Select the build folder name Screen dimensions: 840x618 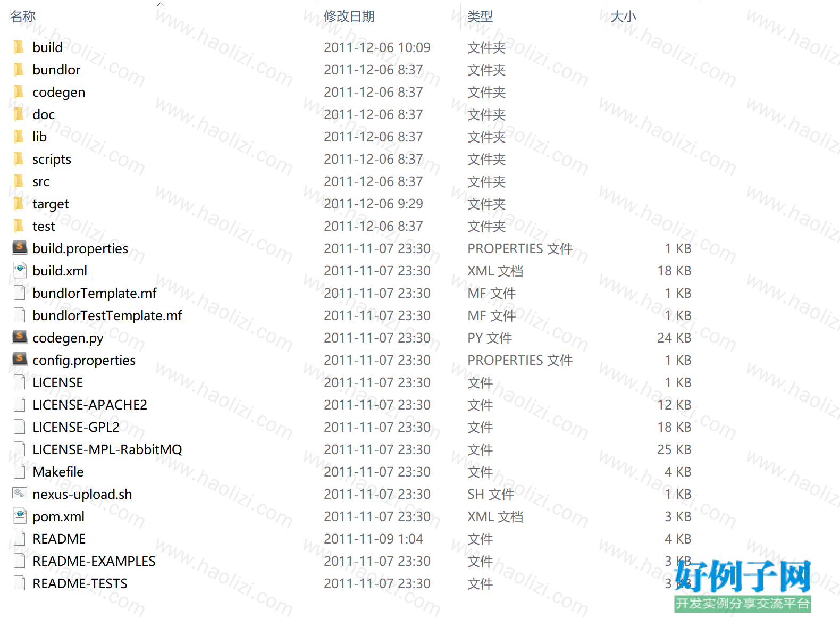tap(47, 47)
